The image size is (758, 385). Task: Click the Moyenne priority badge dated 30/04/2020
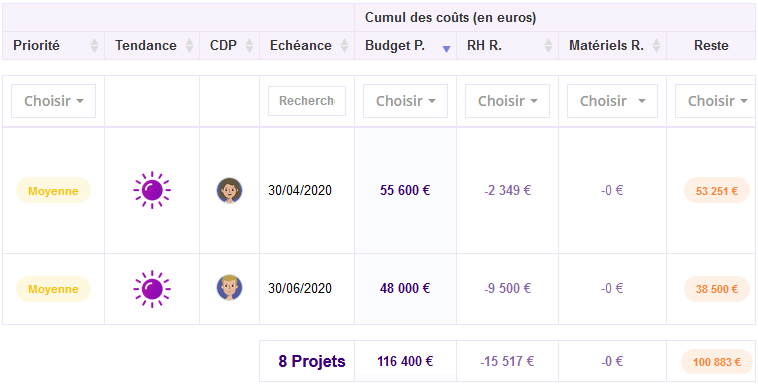pos(54,190)
